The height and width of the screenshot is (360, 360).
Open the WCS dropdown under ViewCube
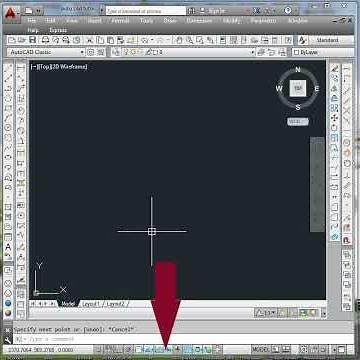[x=298, y=121]
